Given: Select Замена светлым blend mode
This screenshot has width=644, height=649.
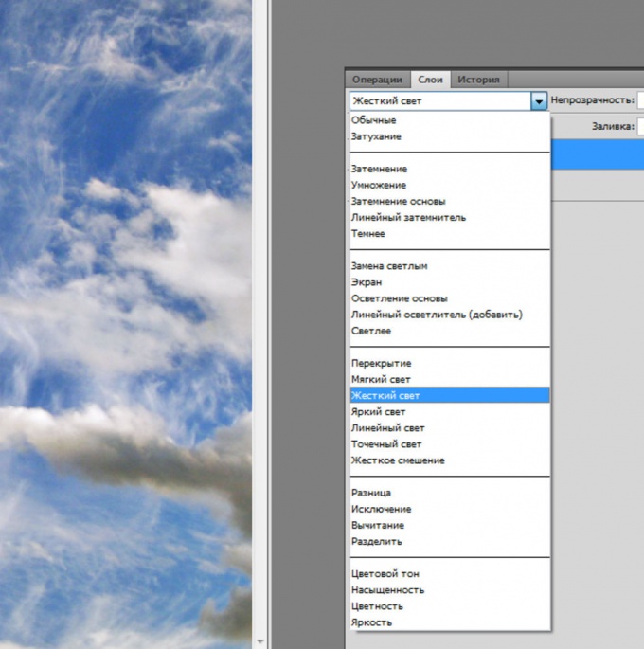Looking at the screenshot, I should [x=450, y=266].
